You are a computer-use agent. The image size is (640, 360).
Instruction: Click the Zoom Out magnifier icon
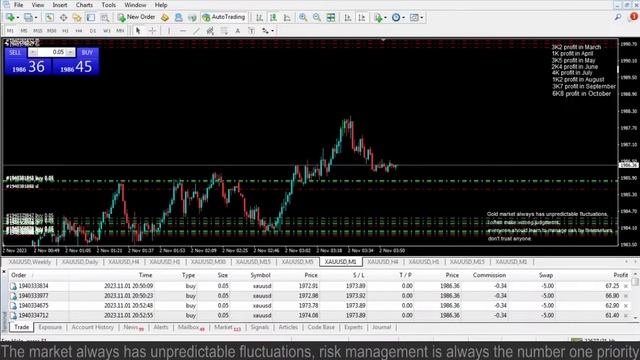click(317, 18)
